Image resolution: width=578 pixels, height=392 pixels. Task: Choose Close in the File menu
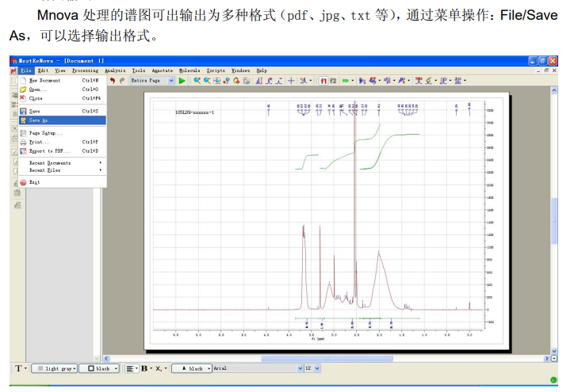click(x=63, y=98)
